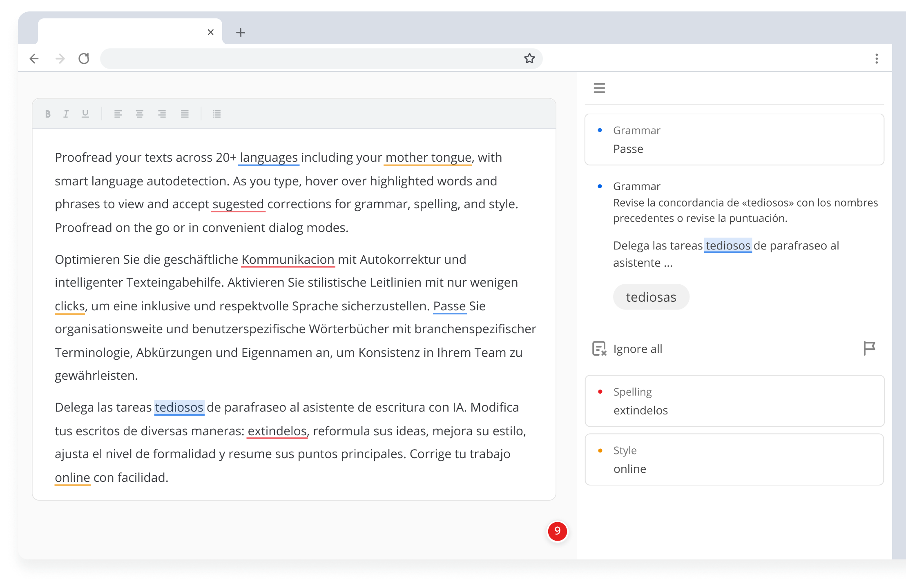This screenshot has height=588, width=906.
Task: Center align the text
Action: [x=140, y=114]
